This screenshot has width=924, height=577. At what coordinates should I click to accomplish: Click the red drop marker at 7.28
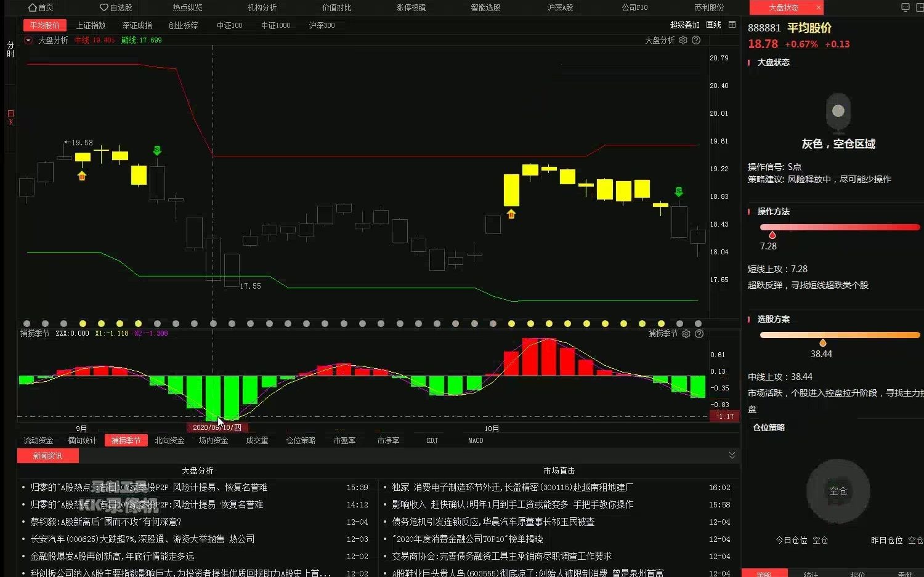tap(772, 235)
